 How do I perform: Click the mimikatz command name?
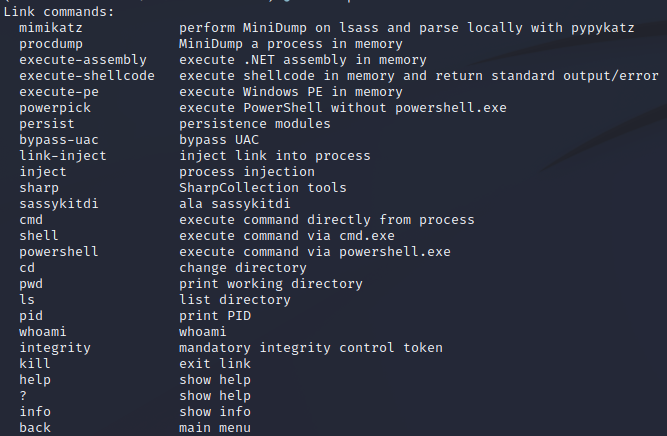51,28
